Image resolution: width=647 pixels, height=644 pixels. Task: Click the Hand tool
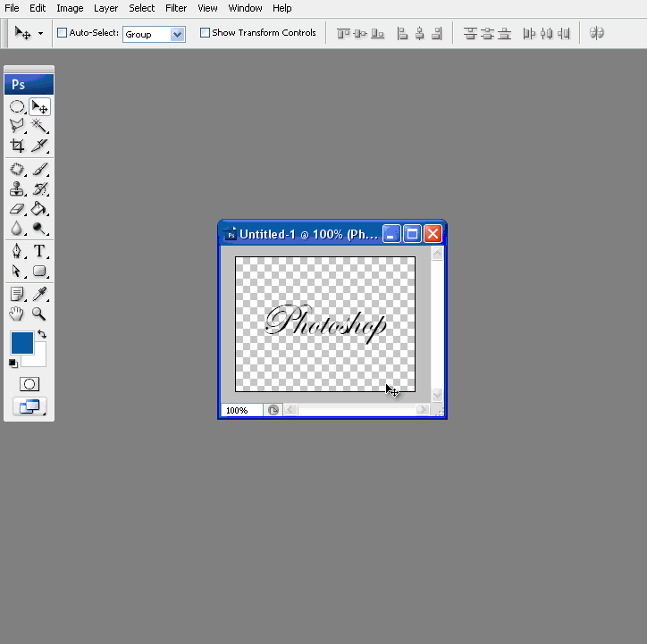coord(16,314)
